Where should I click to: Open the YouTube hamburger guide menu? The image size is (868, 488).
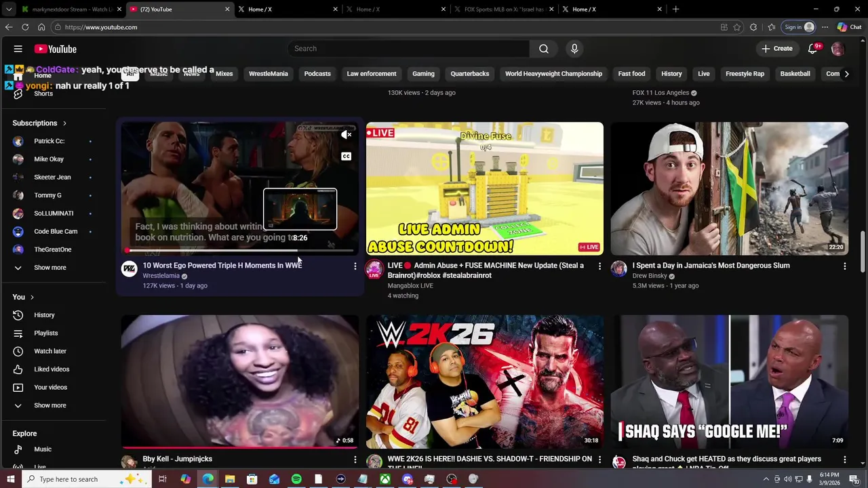[18, 49]
